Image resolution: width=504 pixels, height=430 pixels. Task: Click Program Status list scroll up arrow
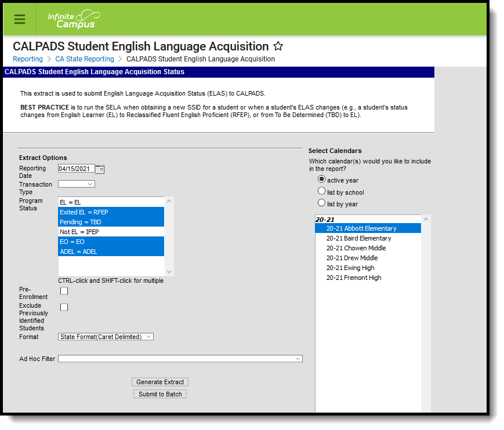(169, 201)
